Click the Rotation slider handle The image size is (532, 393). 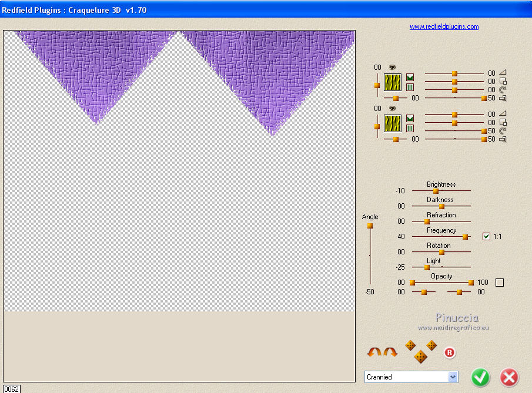(441, 252)
